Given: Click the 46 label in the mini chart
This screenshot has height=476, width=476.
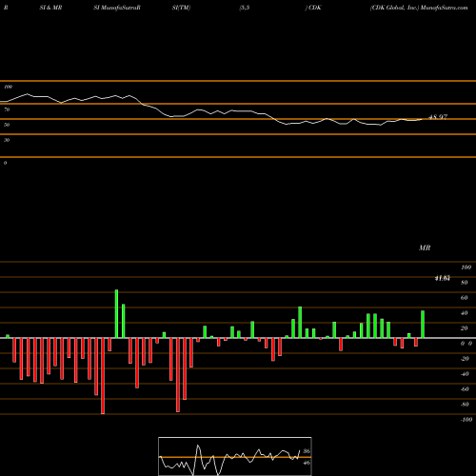Looking at the screenshot, I should tap(307, 463).
